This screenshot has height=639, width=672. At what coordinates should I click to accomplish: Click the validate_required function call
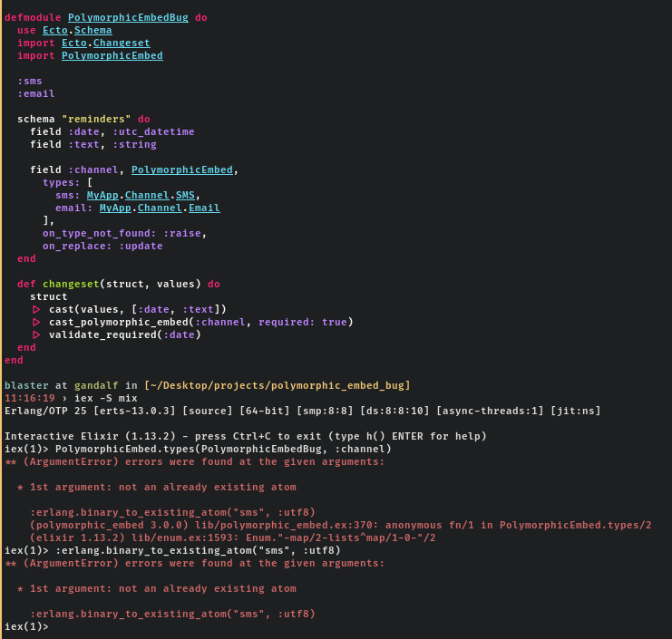point(102,335)
